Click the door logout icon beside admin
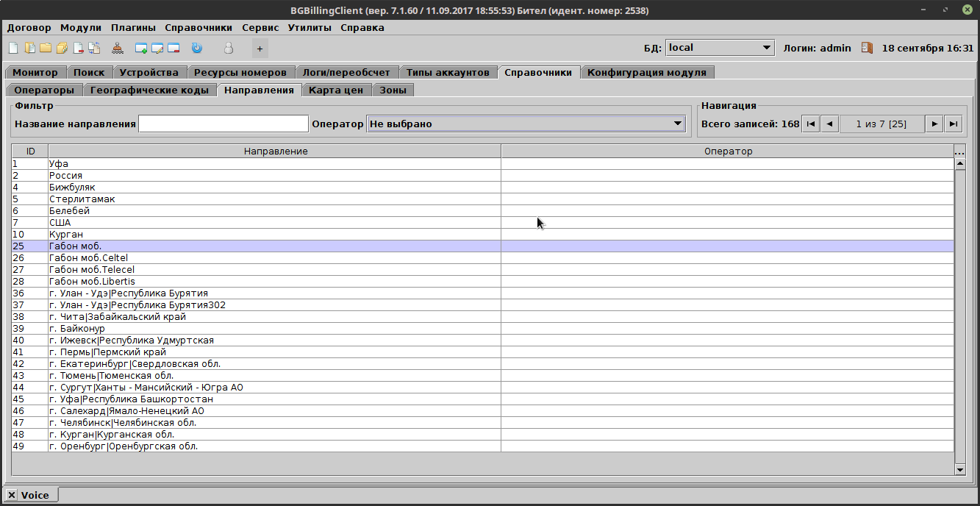The width and height of the screenshot is (980, 506). pos(868,48)
